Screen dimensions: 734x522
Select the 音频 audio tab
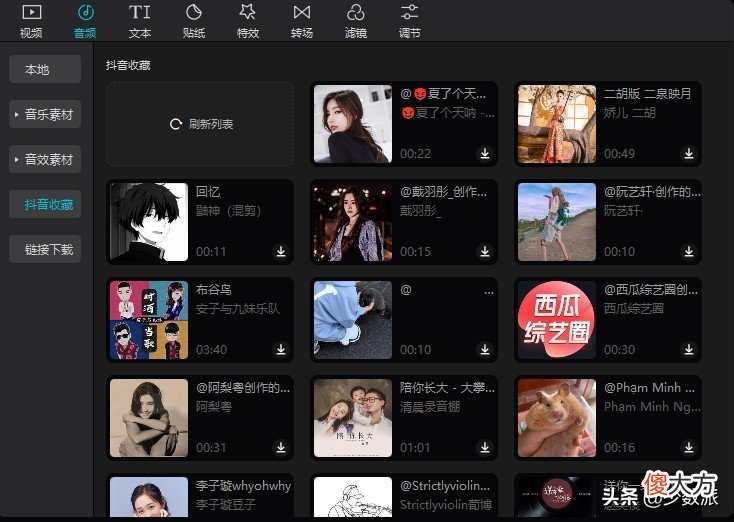click(x=85, y=21)
